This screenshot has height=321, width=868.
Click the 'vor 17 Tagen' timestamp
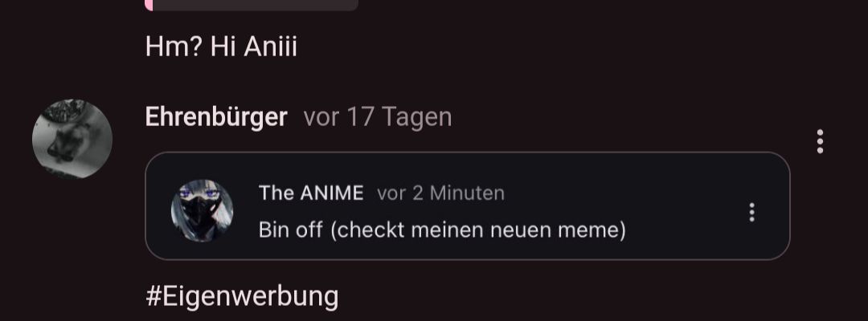(378, 117)
